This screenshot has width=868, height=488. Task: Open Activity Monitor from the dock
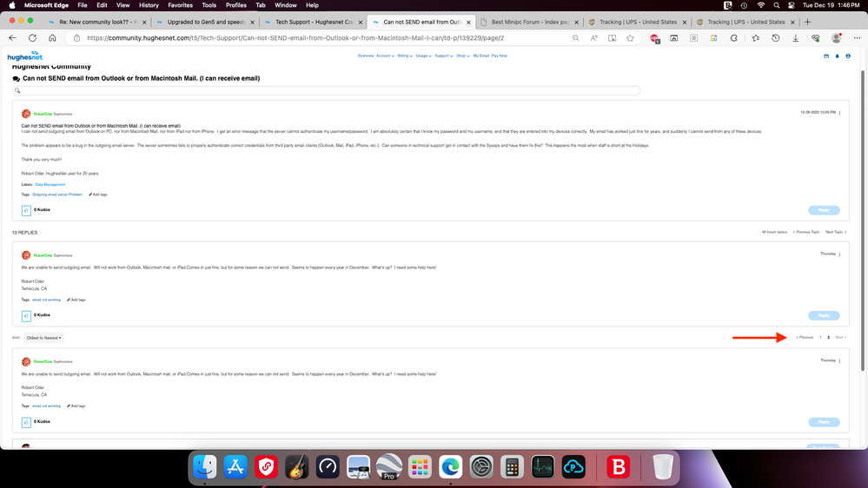pyautogui.click(x=543, y=466)
